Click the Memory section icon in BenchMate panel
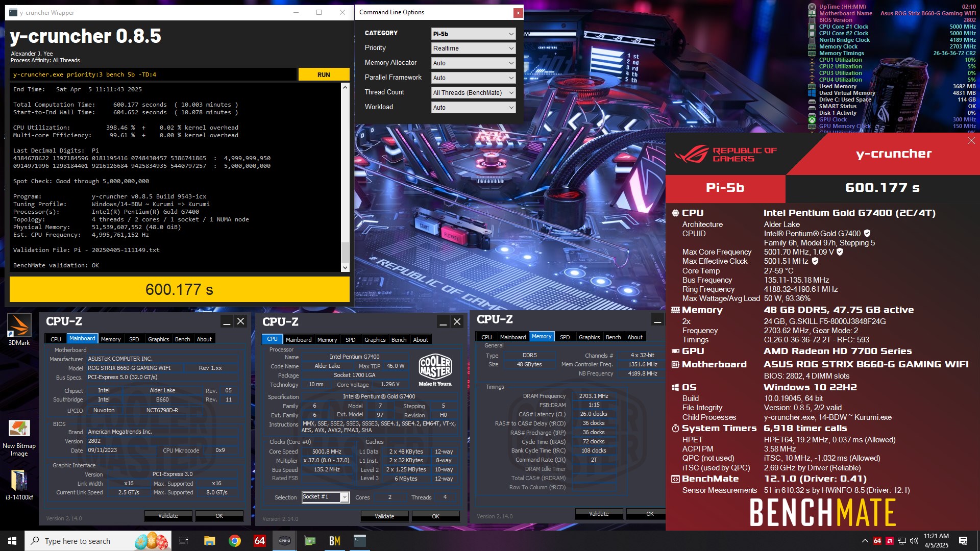Image resolution: width=980 pixels, height=551 pixels. (675, 310)
